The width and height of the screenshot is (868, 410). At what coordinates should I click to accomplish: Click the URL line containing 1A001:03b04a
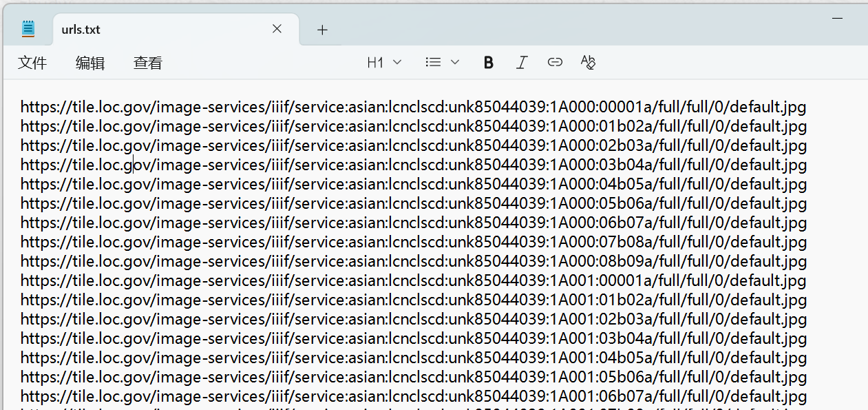coord(413,339)
